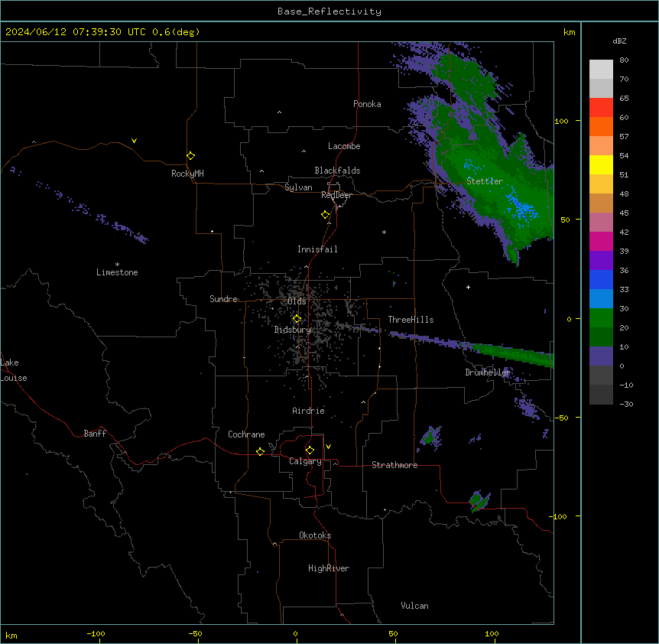Select the Innisfail label
Image resolution: width=659 pixels, height=644 pixels.
pyautogui.click(x=317, y=249)
